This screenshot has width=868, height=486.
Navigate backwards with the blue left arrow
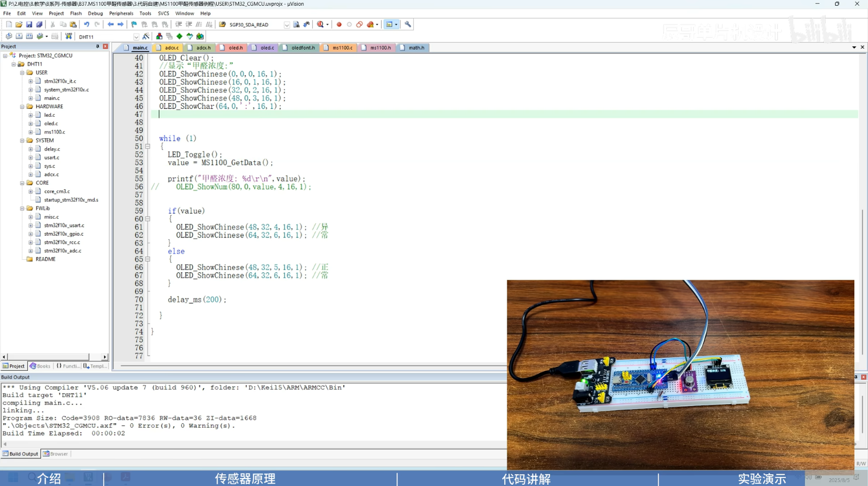click(111, 24)
